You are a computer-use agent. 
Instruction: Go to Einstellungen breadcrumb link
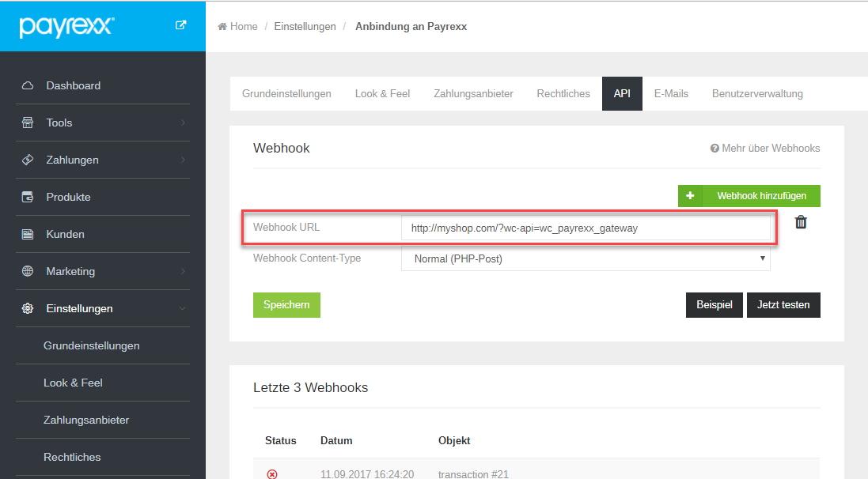coord(305,27)
